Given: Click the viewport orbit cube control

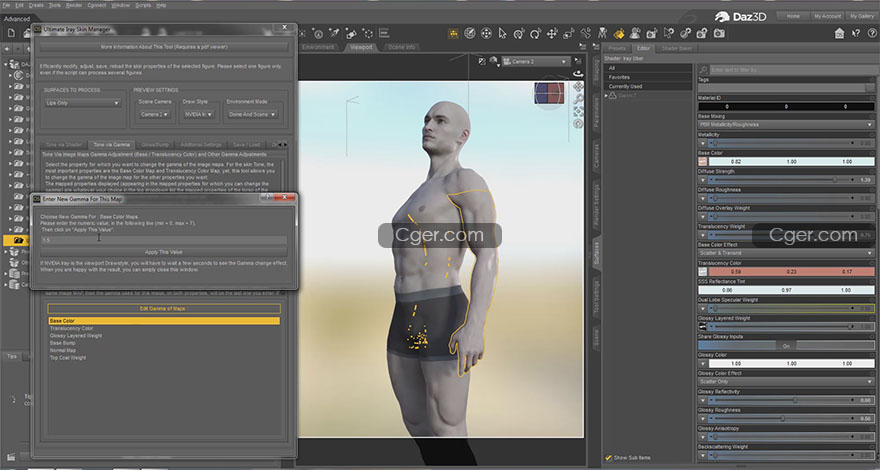Looking at the screenshot, I should [548, 93].
